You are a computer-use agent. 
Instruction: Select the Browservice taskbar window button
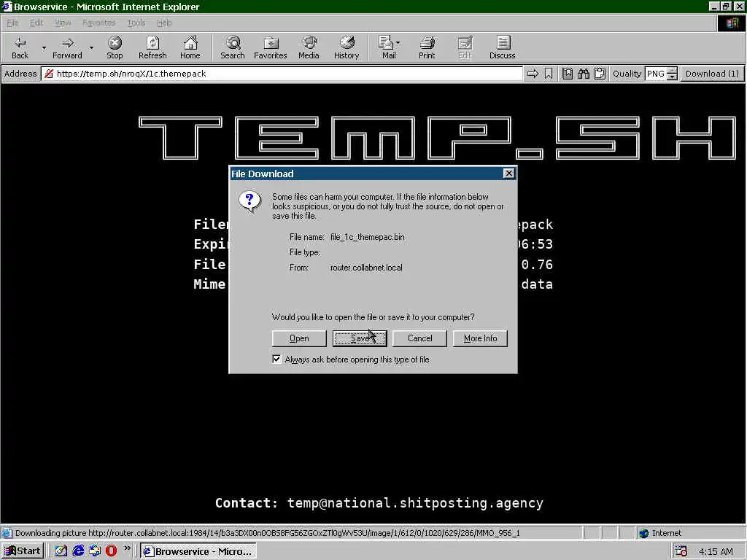198,551
